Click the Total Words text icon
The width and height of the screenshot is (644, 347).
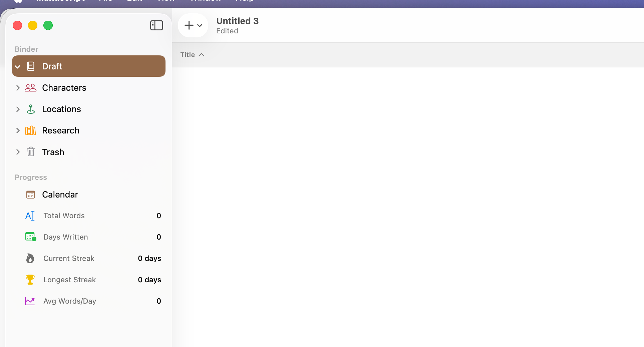(30, 216)
